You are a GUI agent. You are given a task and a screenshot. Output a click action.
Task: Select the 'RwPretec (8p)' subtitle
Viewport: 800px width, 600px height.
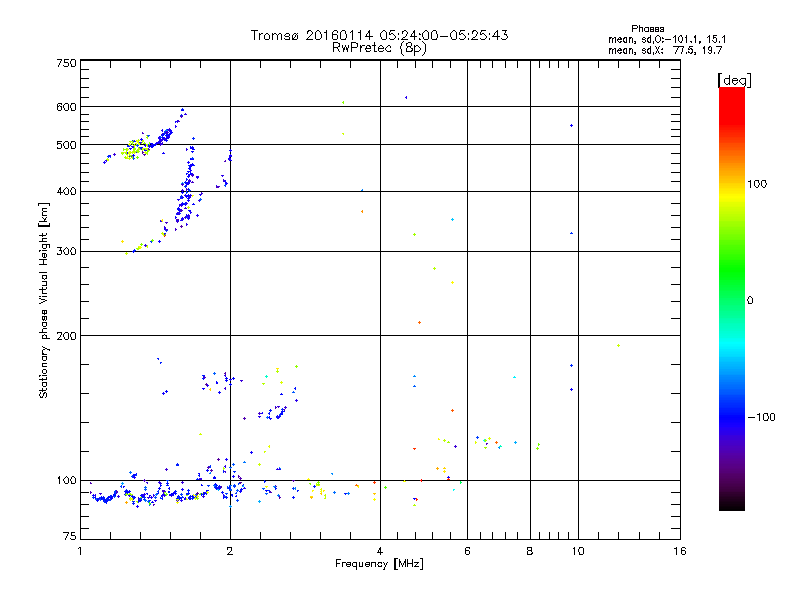tap(379, 48)
